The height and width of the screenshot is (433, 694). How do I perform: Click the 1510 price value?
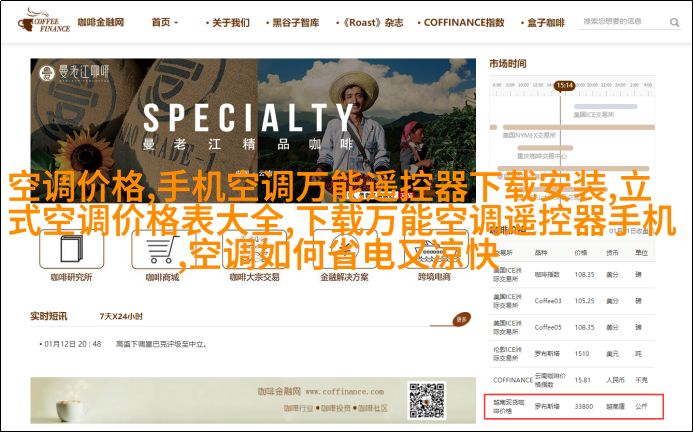coord(582,354)
